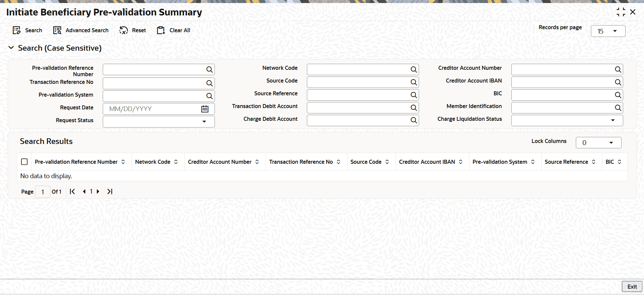Open lookup for Creditor Account Number

point(618,69)
